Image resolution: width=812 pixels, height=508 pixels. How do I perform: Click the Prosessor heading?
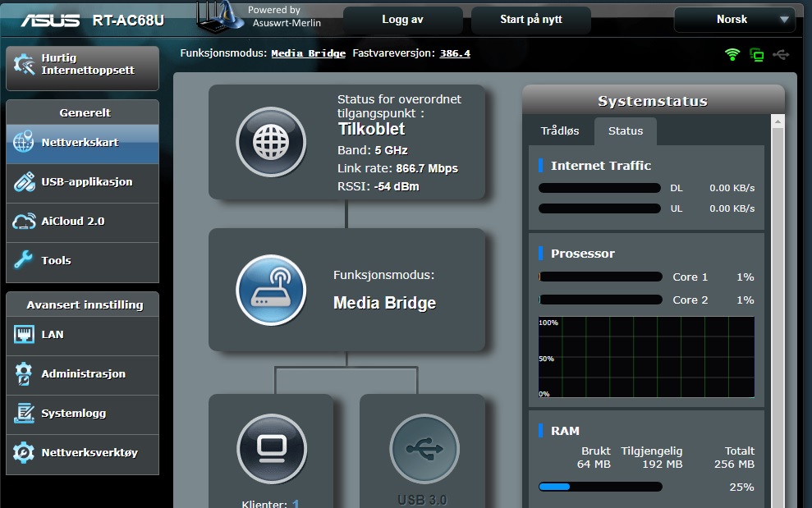click(x=583, y=254)
